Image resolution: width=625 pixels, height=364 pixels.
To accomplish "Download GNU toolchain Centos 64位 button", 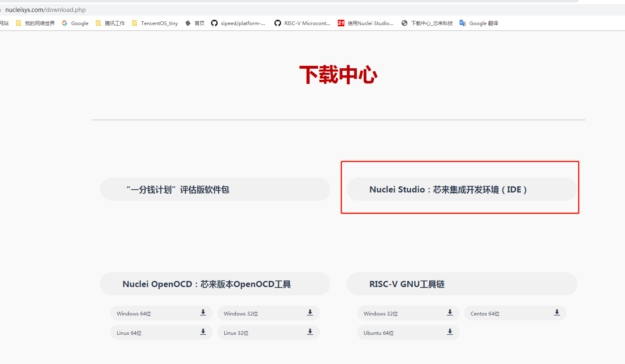I will [515, 313].
